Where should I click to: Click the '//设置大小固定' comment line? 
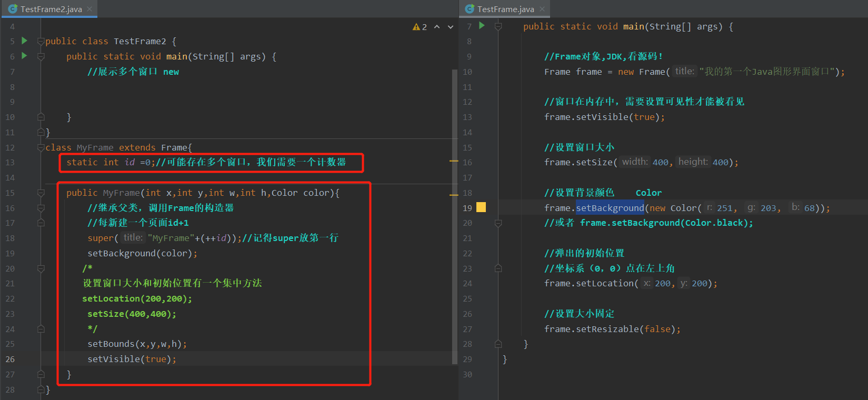tap(580, 314)
